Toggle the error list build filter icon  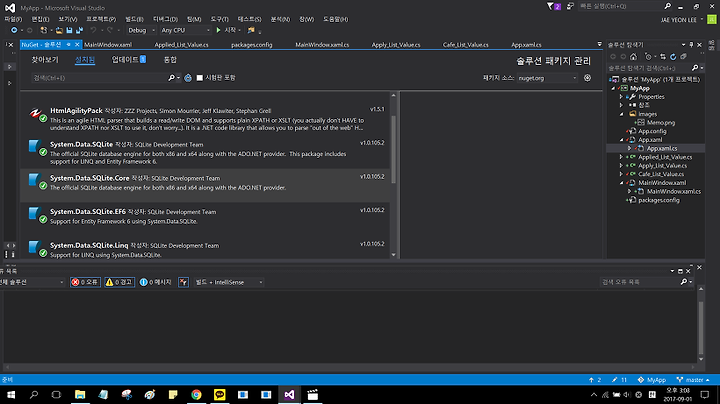183,282
